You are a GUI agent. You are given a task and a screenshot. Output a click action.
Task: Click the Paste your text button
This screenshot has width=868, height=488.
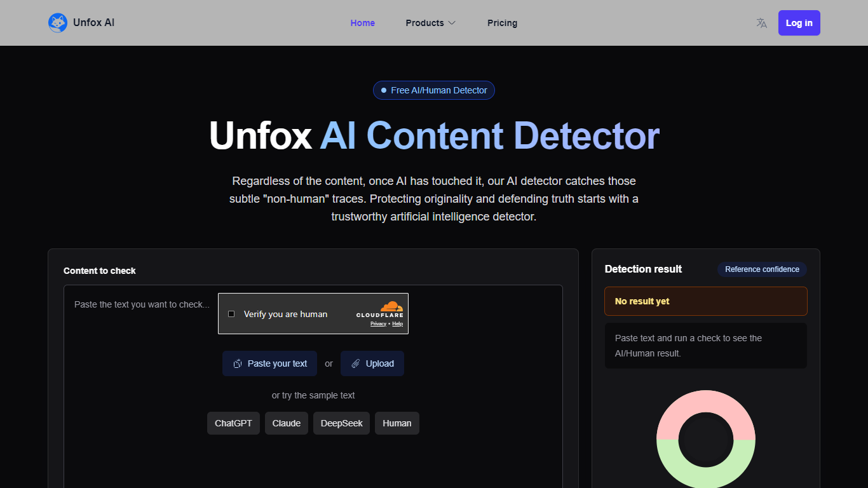(270, 363)
